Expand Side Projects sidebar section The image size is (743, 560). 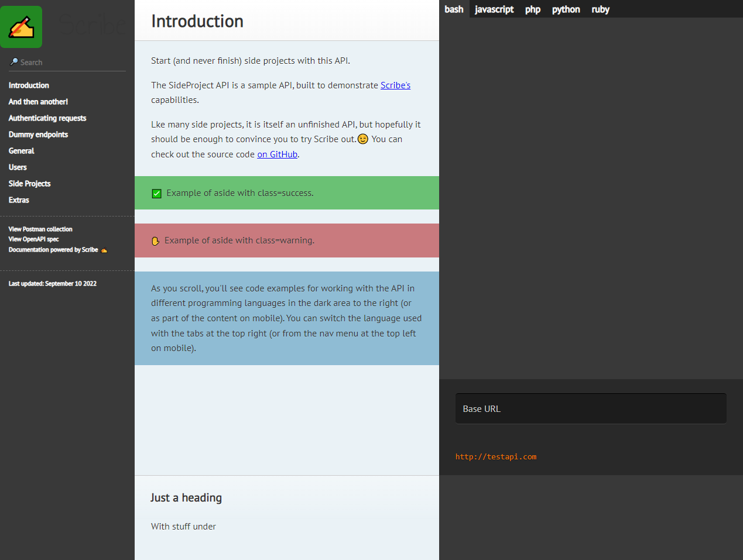pyautogui.click(x=29, y=184)
